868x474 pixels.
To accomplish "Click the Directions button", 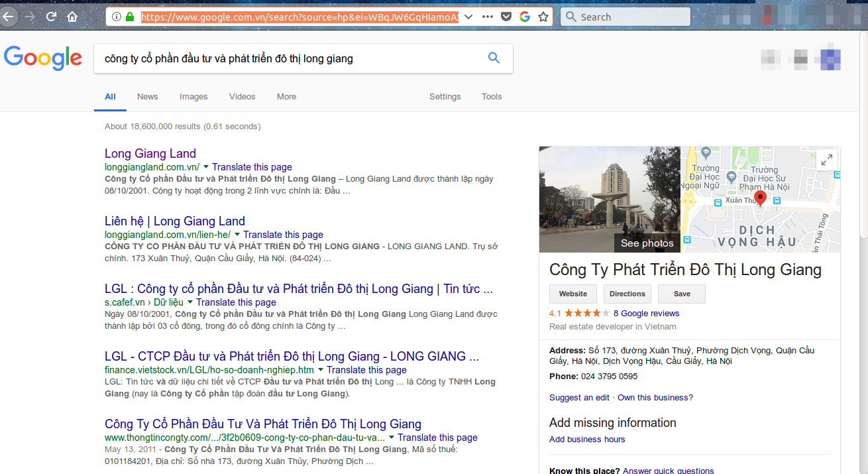I will pyautogui.click(x=627, y=294).
